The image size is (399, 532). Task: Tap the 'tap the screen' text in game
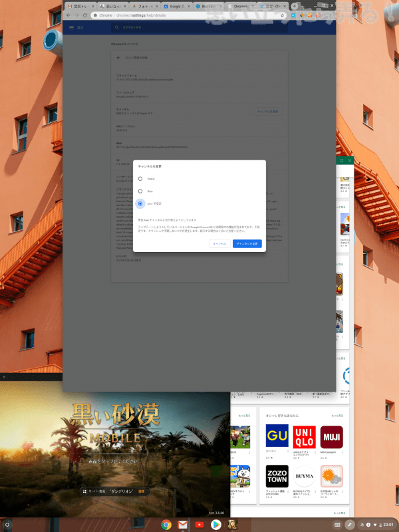114,462
